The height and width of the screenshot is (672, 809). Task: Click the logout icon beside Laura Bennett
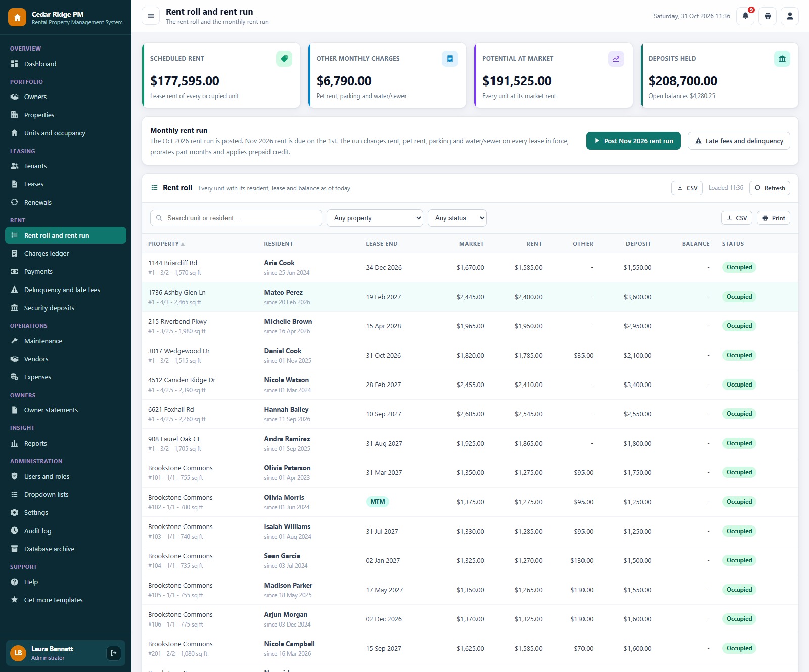[x=114, y=653]
